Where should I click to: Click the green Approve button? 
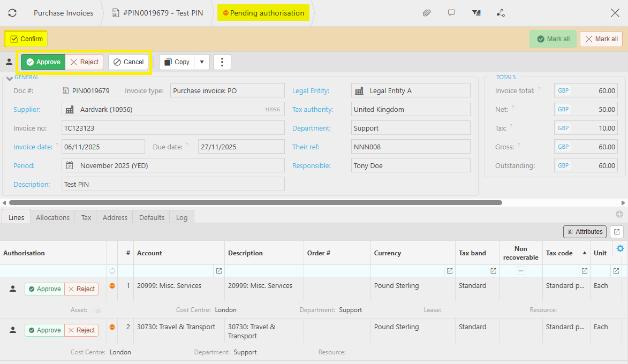click(43, 62)
